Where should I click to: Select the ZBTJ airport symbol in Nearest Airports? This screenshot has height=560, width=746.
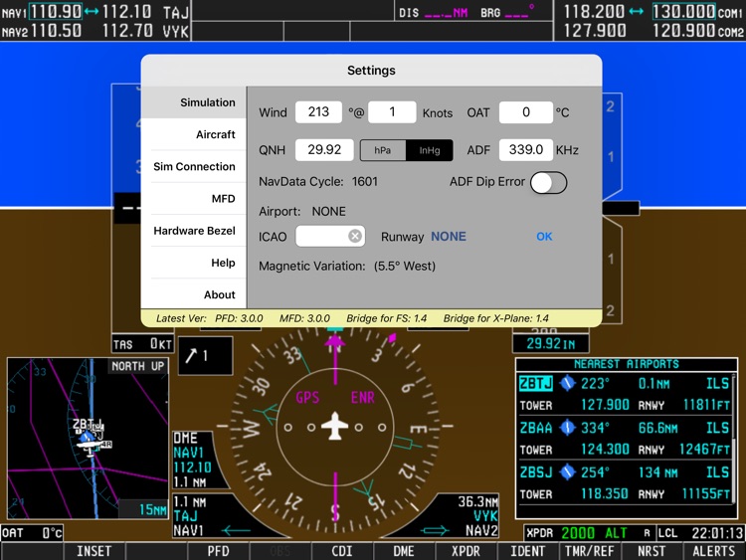(568, 384)
